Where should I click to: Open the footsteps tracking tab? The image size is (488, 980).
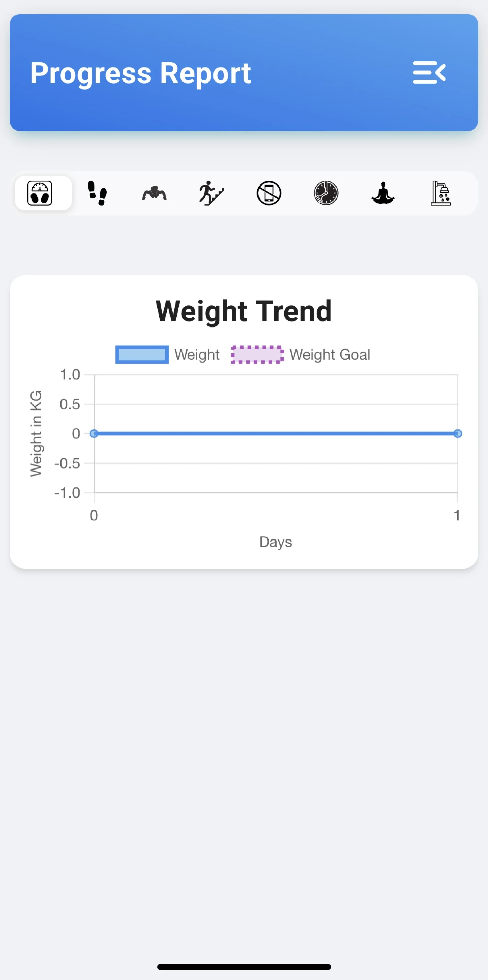97,193
